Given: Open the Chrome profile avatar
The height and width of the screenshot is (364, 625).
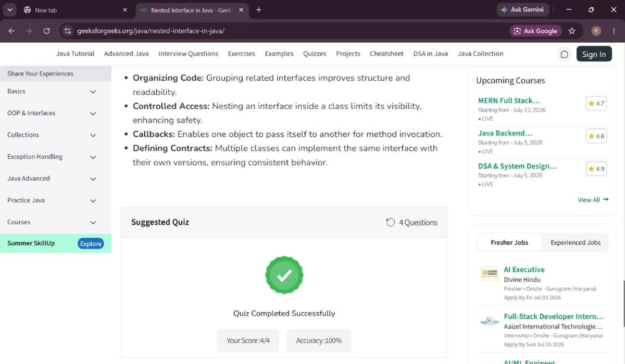Looking at the screenshot, I should (x=596, y=31).
